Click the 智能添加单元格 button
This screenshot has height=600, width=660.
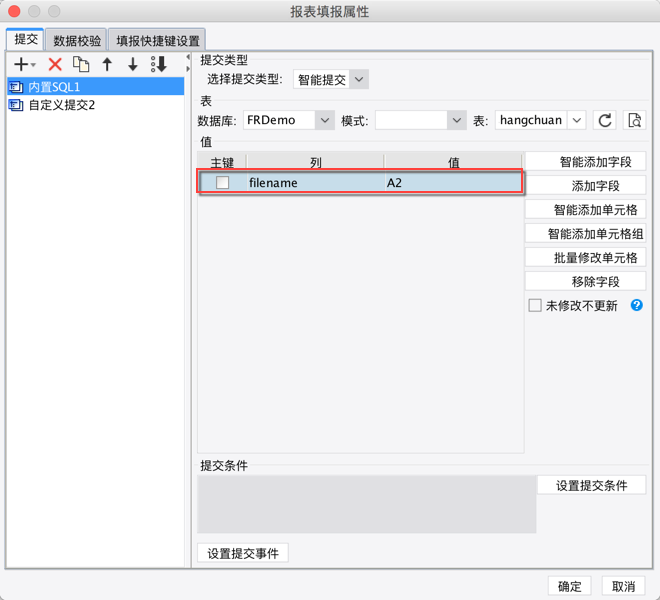pyautogui.click(x=585, y=210)
